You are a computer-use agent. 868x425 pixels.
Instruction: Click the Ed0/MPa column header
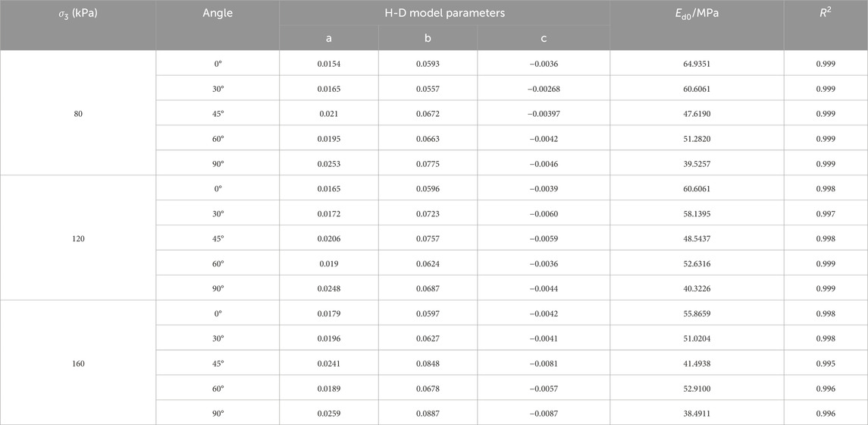point(696,13)
